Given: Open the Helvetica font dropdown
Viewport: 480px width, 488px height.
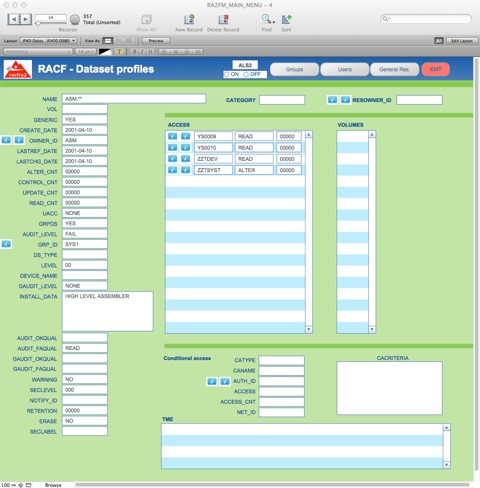Looking at the screenshot, I should [38, 52].
